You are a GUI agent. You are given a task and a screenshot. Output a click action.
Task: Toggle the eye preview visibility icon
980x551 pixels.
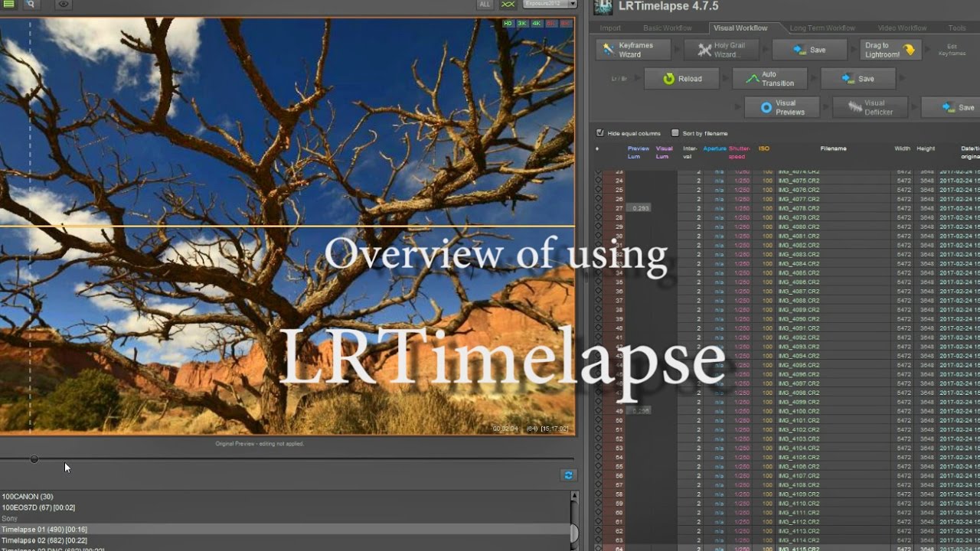pos(64,4)
